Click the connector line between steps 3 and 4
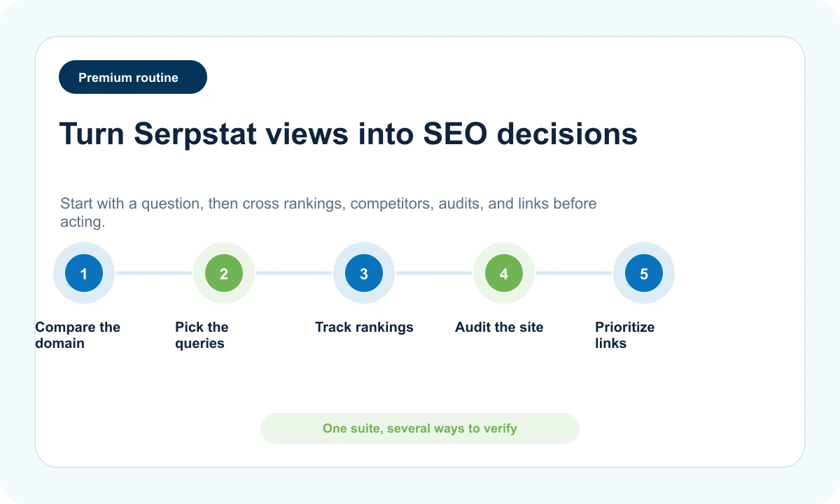 tap(434, 273)
